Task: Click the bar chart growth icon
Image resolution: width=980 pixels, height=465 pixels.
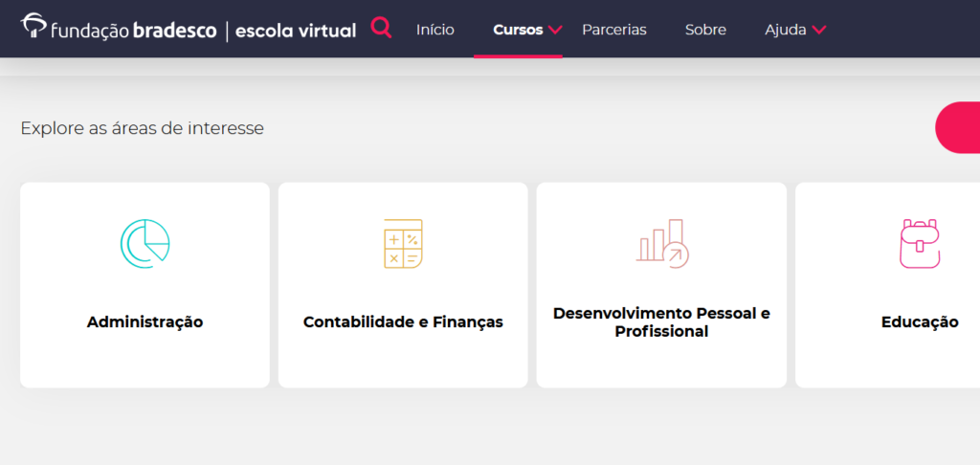Action: coord(662,244)
